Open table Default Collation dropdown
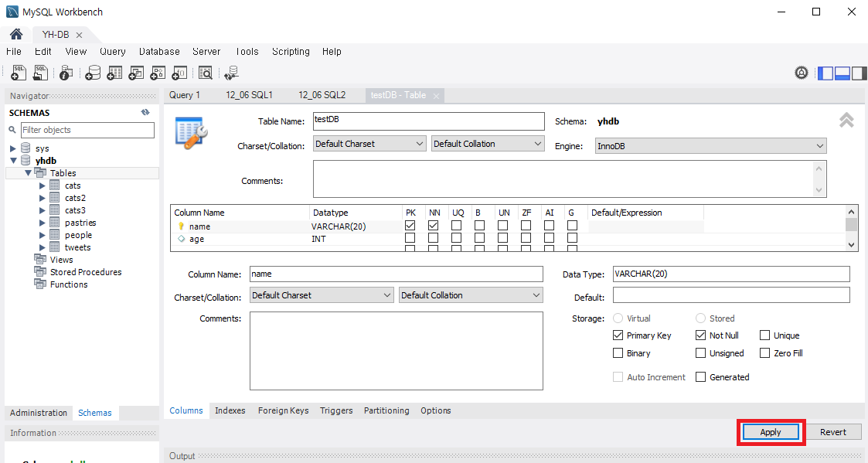Image resolution: width=868 pixels, height=463 pixels. click(488, 144)
